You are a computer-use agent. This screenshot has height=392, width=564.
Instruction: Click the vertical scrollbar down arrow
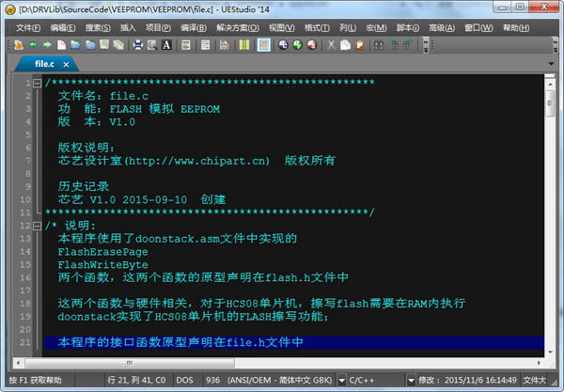click(x=550, y=352)
